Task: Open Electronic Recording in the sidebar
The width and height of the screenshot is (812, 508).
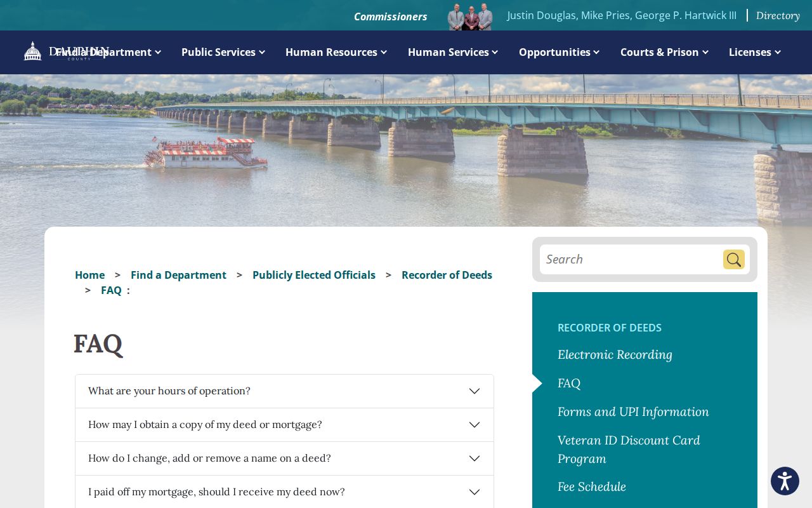Action: pos(615,354)
